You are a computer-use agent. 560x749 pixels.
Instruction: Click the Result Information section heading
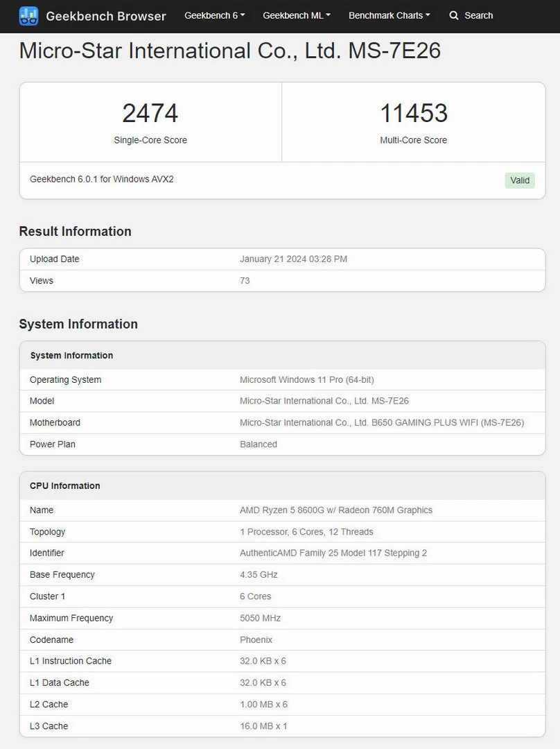75,231
